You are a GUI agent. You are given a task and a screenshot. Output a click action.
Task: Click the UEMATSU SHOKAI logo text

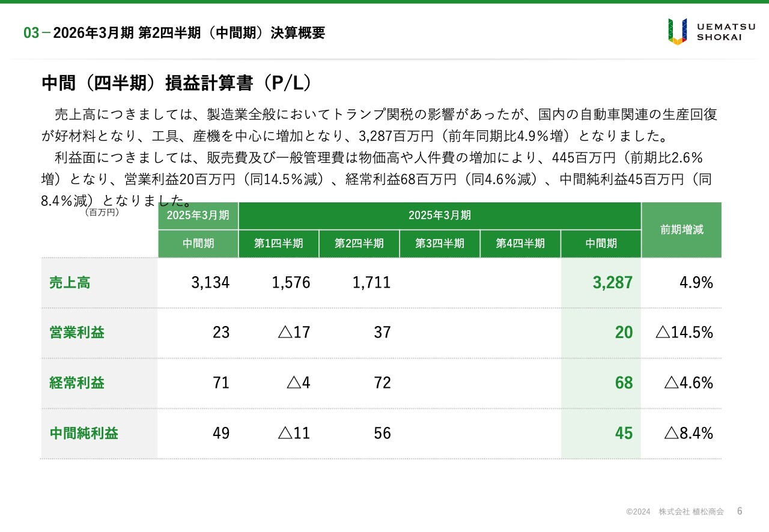click(720, 31)
